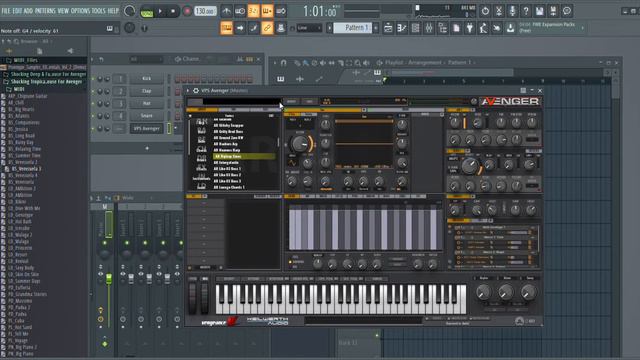Image resolution: width=640 pixels, height=360 pixels.
Task: Click the one-click recording microphone icon
Action: [x=512, y=11]
